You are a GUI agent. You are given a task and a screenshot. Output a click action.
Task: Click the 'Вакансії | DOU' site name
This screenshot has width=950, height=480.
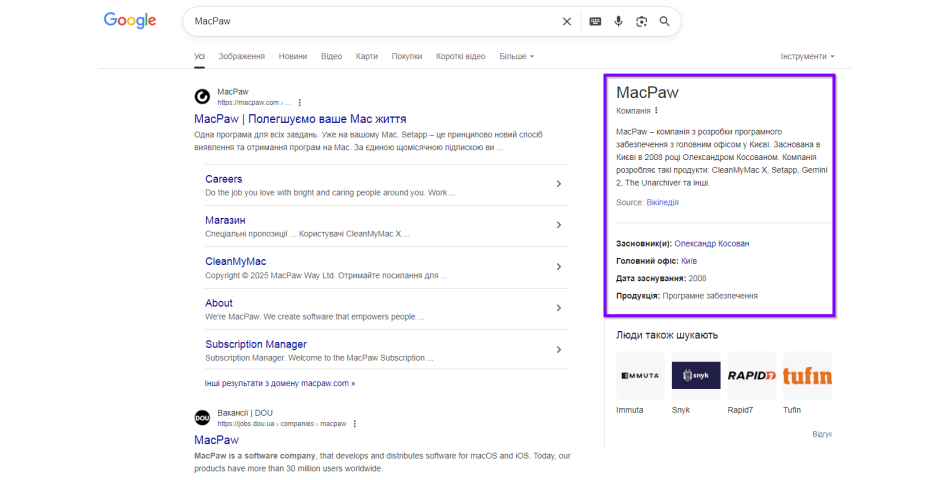245,413
